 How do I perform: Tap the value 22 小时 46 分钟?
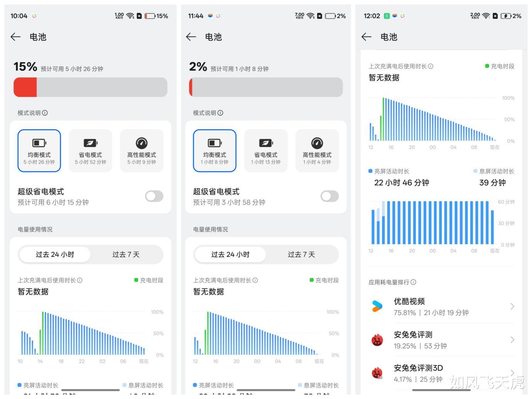point(402,183)
